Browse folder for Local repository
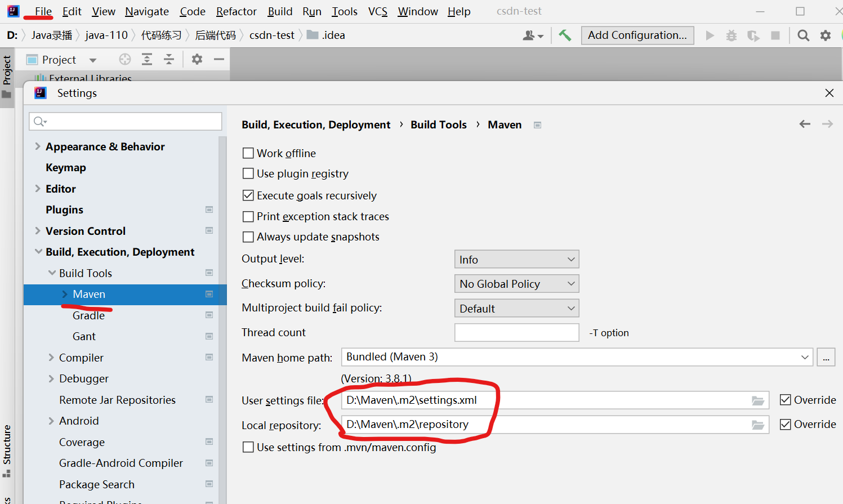The height and width of the screenshot is (504, 843). pyautogui.click(x=758, y=425)
